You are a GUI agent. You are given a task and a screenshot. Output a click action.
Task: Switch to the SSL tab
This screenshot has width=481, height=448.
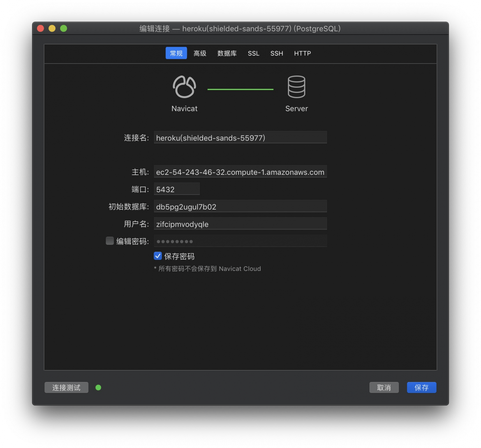pyautogui.click(x=254, y=53)
